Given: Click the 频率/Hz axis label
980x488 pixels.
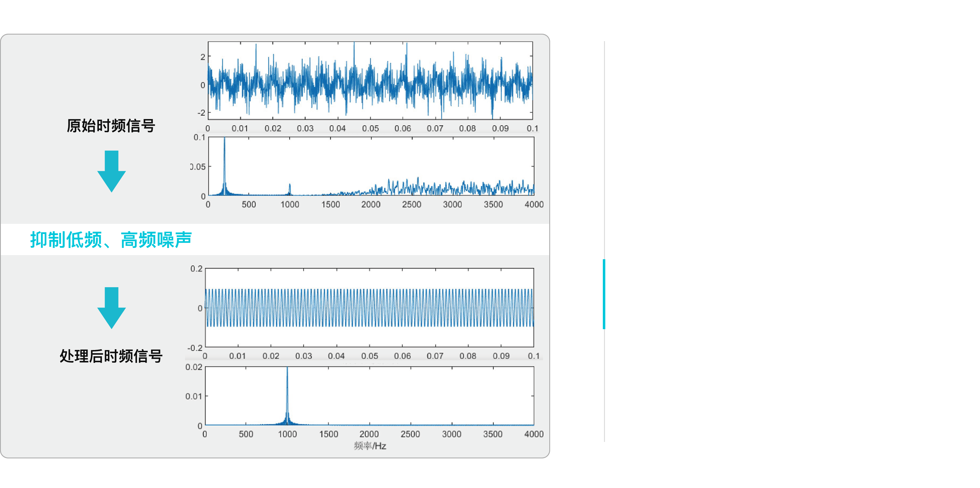Looking at the screenshot, I should (x=370, y=446).
